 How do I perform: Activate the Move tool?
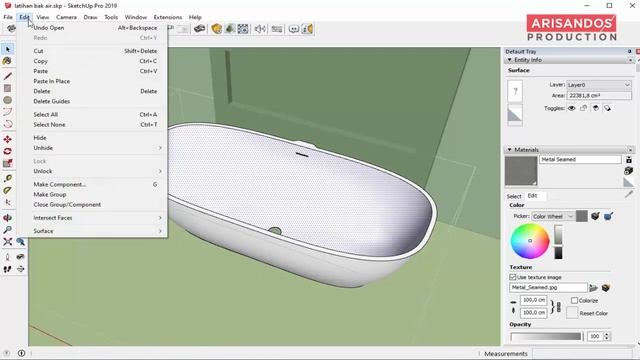[x=7, y=140]
